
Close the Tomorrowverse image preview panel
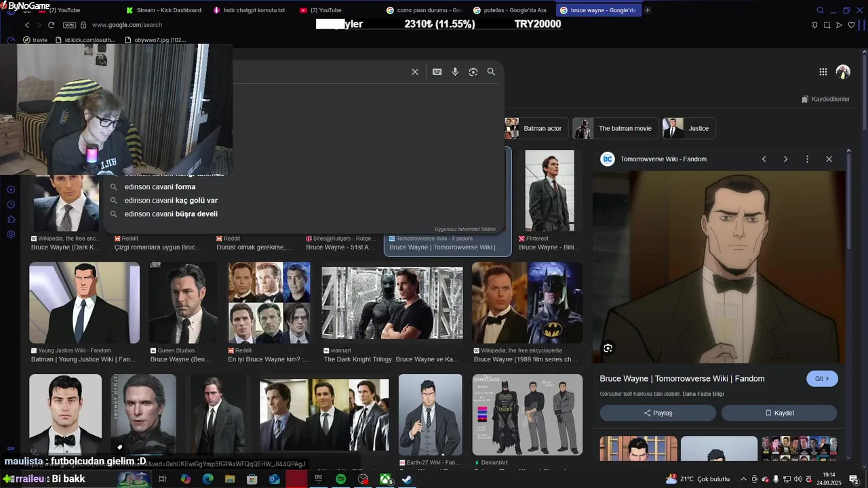point(829,159)
